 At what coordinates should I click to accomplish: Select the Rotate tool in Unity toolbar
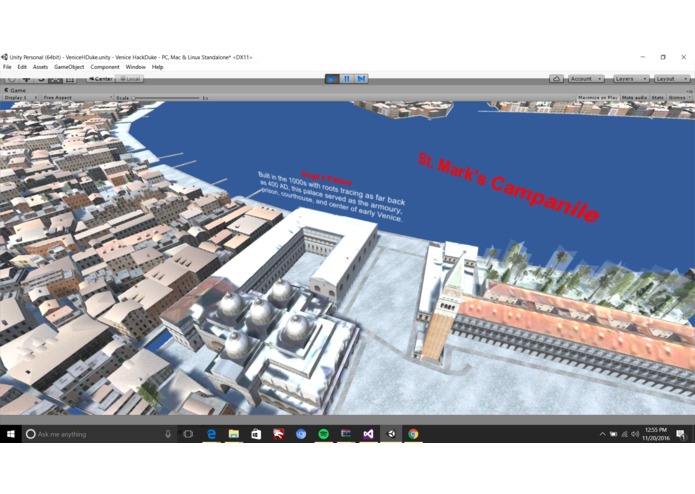(41, 79)
